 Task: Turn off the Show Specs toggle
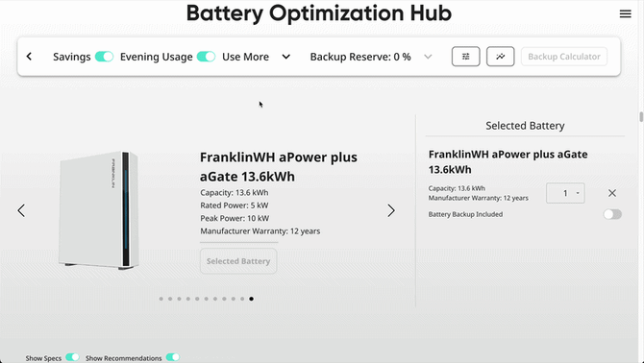click(72, 357)
